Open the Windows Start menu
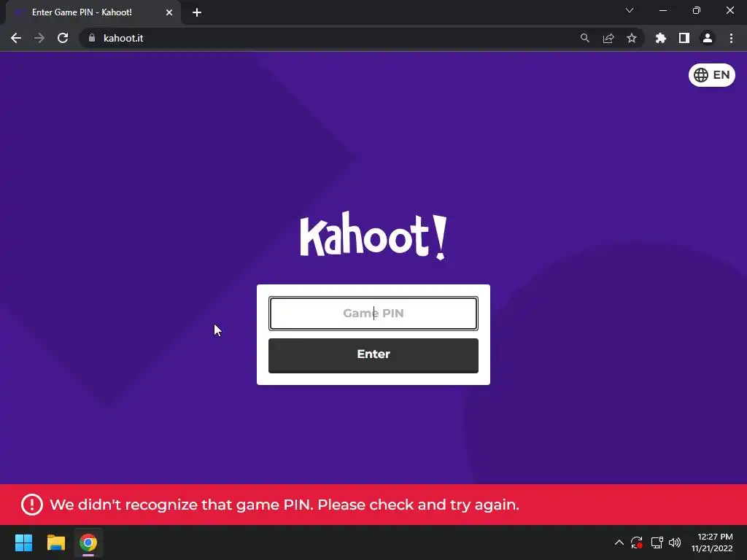747x560 pixels. pyautogui.click(x=23, y=542)
